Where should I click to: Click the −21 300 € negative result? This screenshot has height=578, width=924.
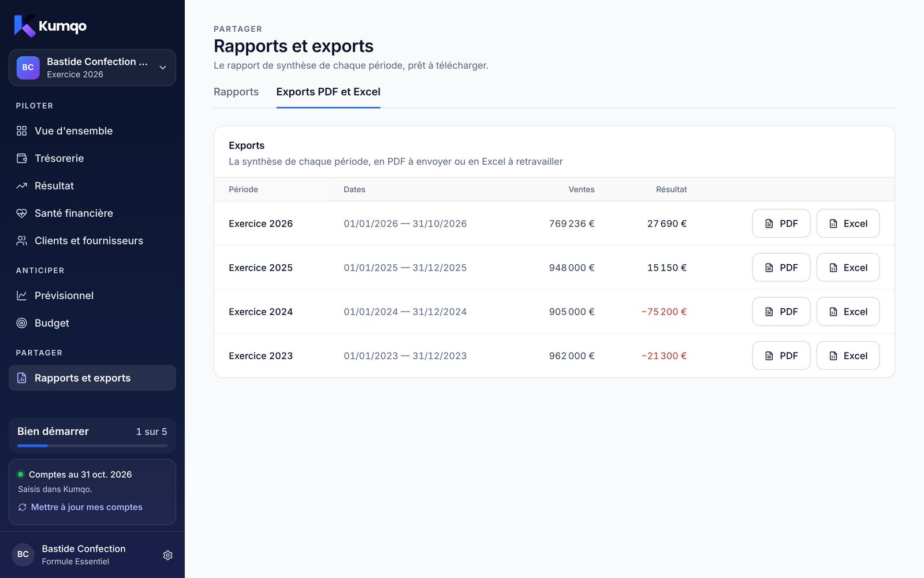[664, 356]
